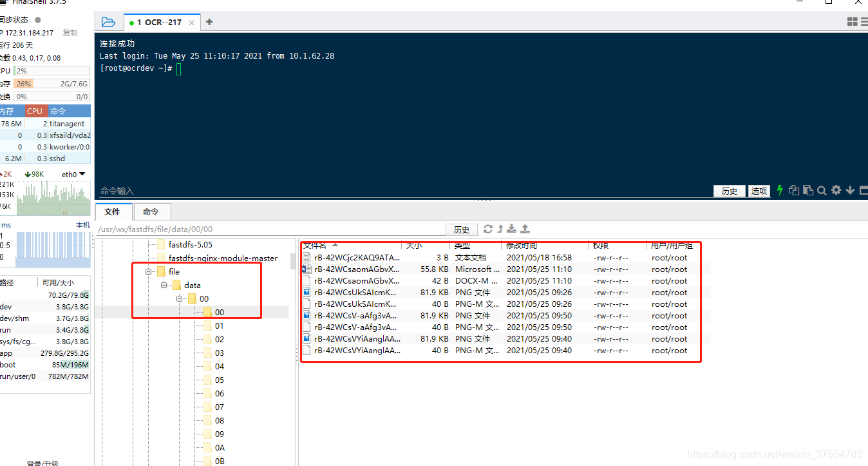The image size is (868, 466).
Task: Collapse the parent 00 folder node
Action: coord(179,298)
